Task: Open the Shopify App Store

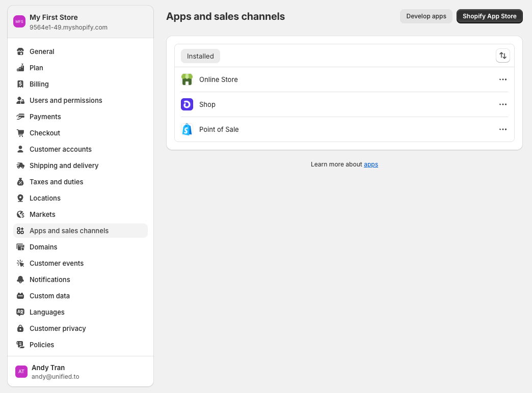Action: point(489,16)
